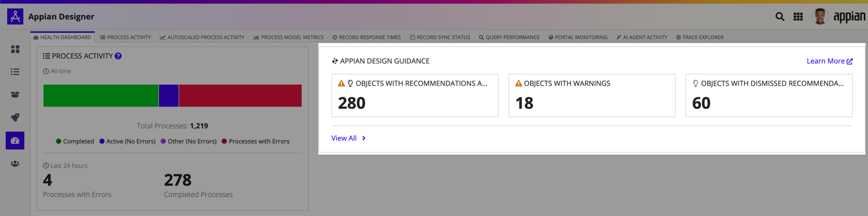
Task: Click the Appian Designer logo icon
Action: (x=15, y=17)
